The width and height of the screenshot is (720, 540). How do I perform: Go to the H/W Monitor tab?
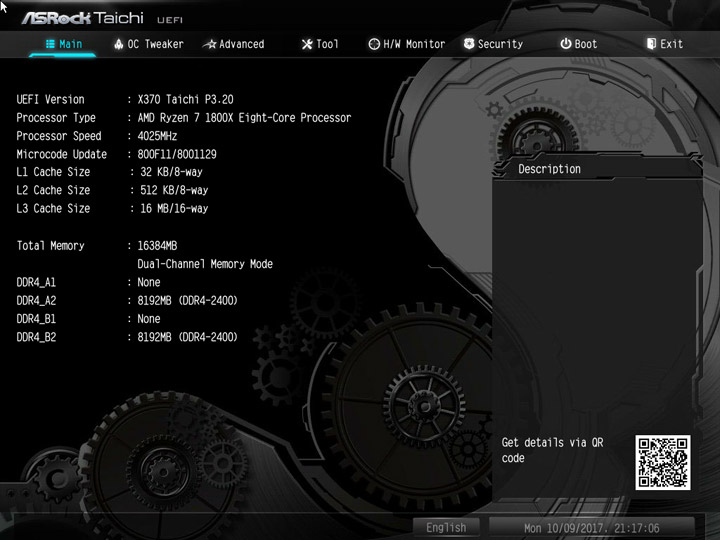pos(414,44)
